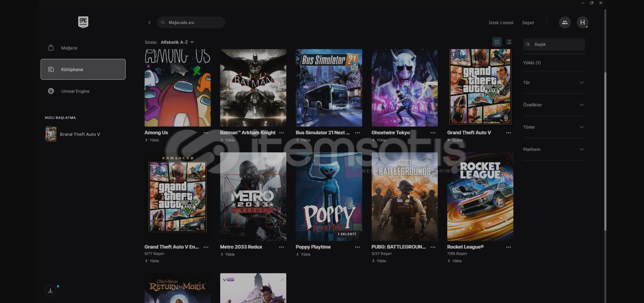Click 0/37 Başarı under PUBG
Viewport: 644px width, 303px height.
click(x=381, y=254)
